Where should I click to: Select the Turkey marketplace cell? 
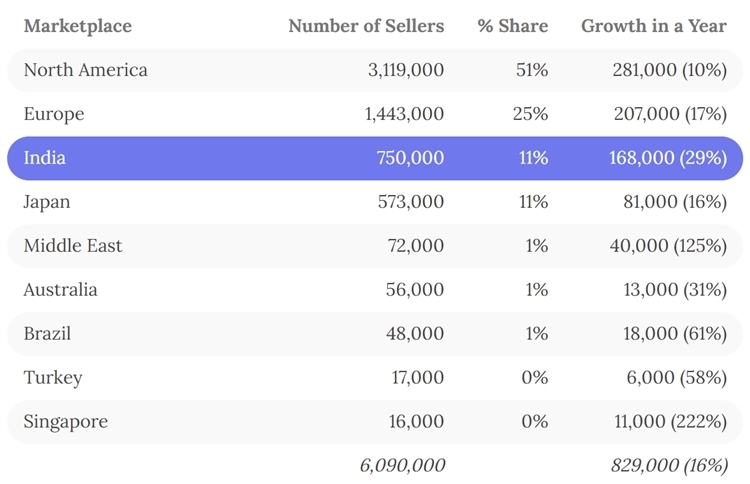[x=53, y=378]
